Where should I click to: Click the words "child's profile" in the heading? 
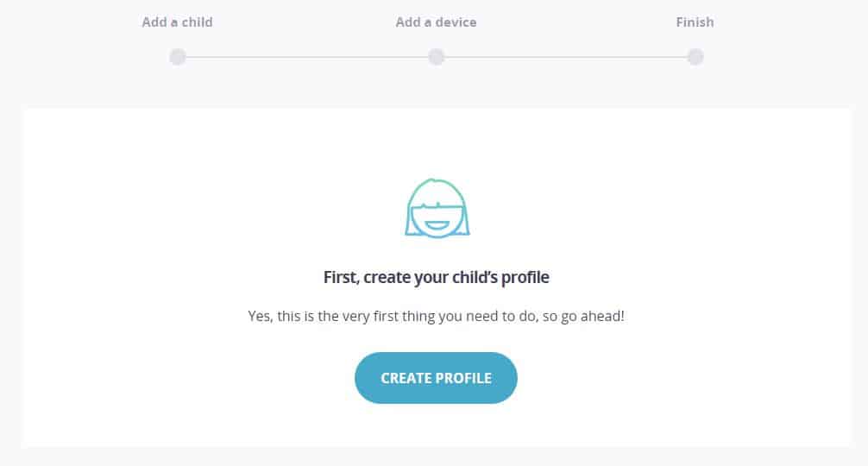(501, 277)
